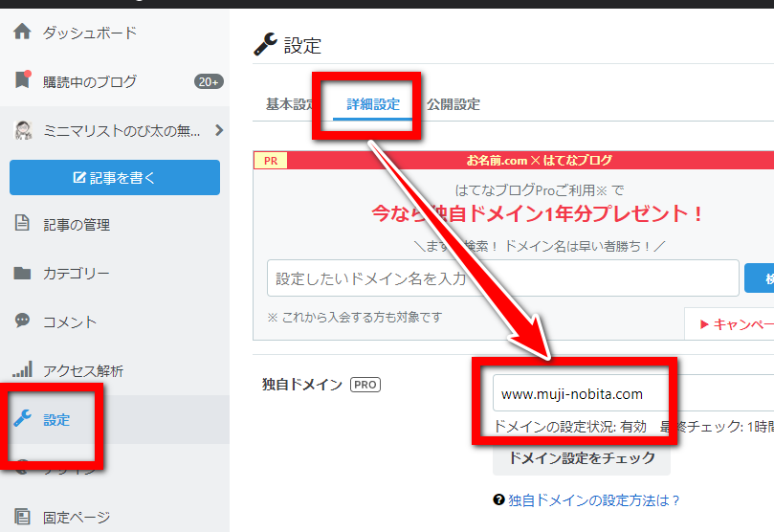Select アクセス解析 menu entry

[x=83, y=370]
